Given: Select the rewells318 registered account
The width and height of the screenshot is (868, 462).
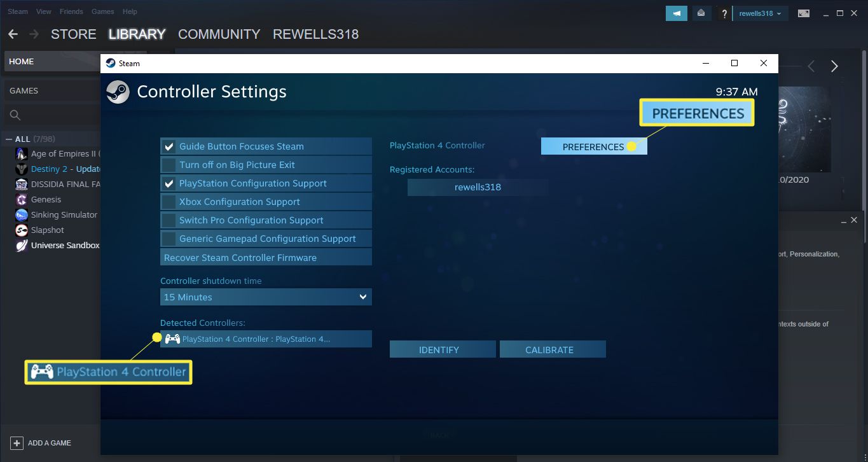Looking at the screenshot, I should pyautogui.click(x=478, y=187).
